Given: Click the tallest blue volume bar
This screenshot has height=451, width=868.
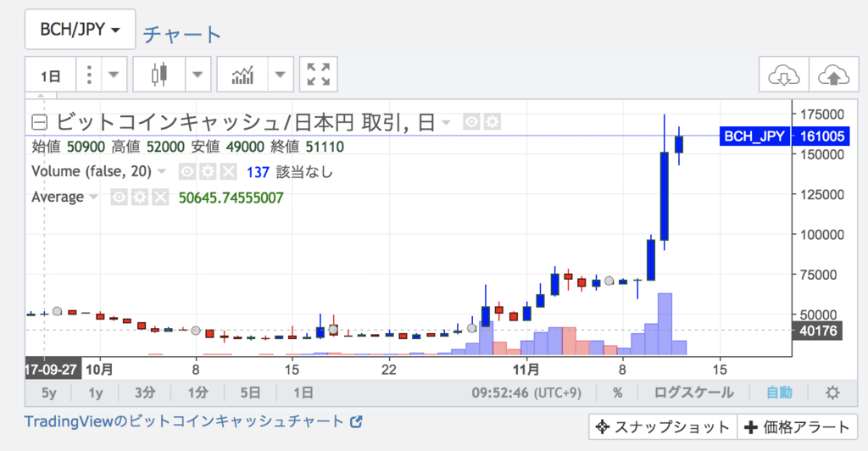Looking at the screenshot, I should coord(665,324).
